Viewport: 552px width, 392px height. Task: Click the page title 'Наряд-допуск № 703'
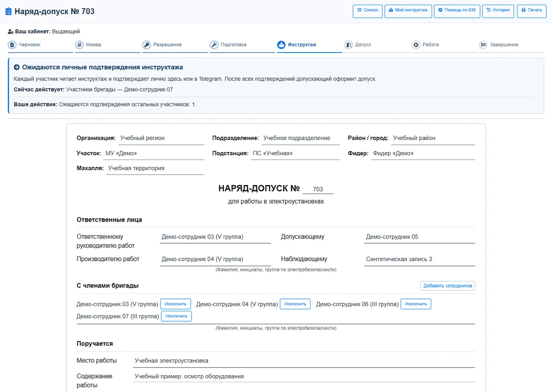pos(54,11)
